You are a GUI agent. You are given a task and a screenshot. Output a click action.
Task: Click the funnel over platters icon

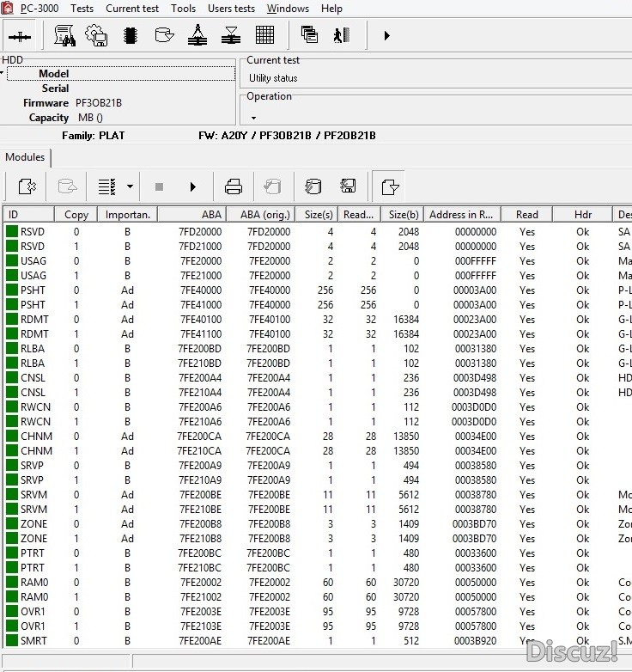(231, 35)
